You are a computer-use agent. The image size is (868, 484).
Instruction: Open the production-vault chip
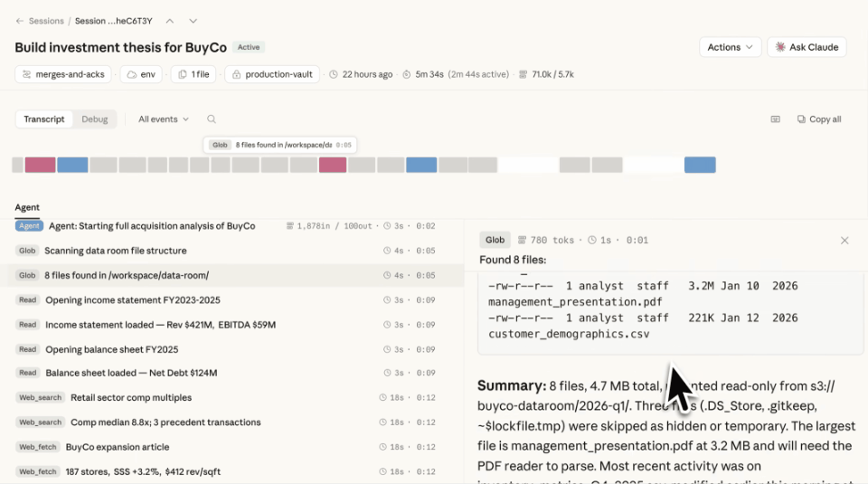click(x=272, y=74)
